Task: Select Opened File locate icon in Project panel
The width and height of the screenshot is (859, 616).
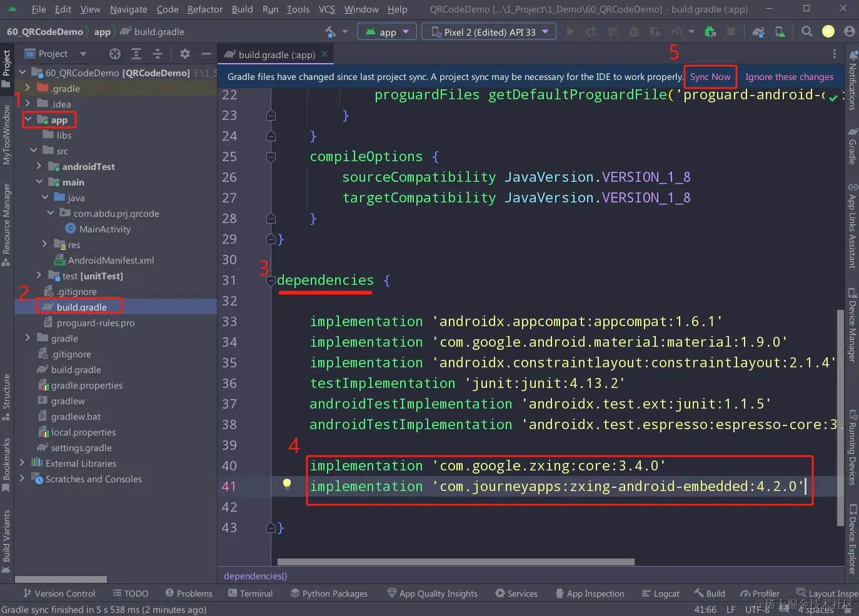Action: (115, 54)
